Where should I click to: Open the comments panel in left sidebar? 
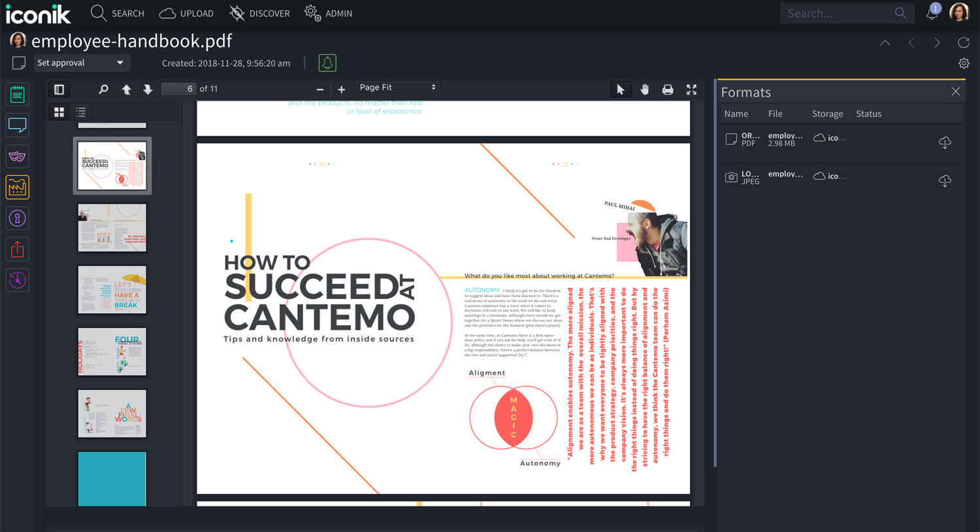click(18, 125)
